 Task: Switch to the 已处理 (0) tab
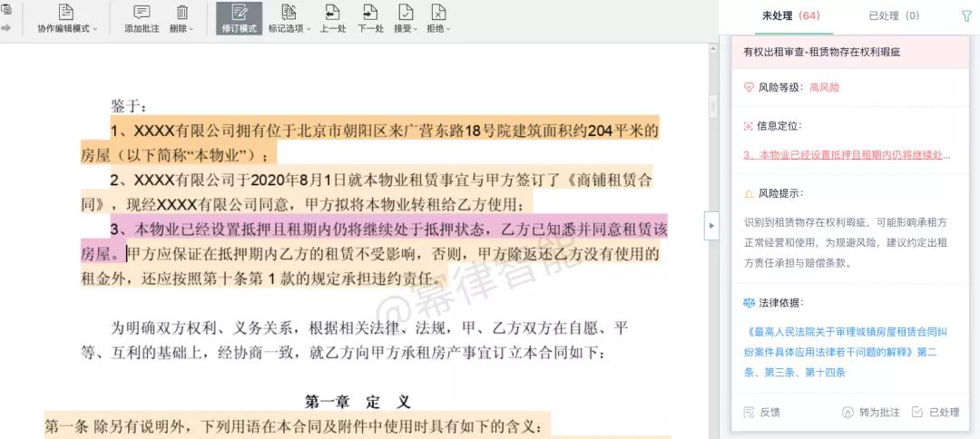point(895,15)
